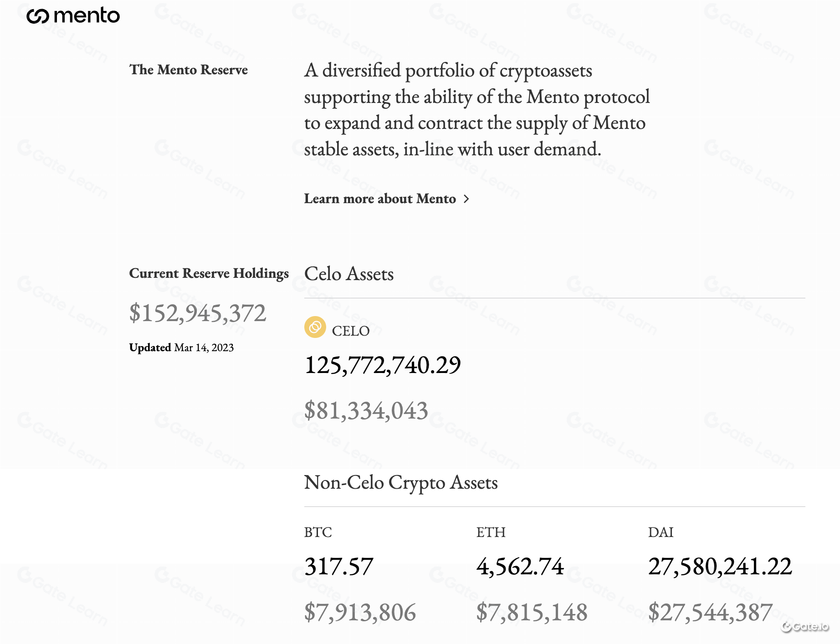The width and height of the screenshot is (840, 644).
Task: Click the arrow beside Learn more about Mento
Action: click(x=466, y=199)
